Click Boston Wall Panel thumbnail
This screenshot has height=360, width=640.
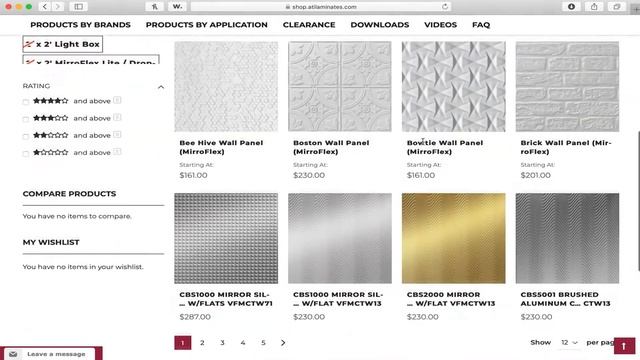pyautogui.click(x=340, y=87)
